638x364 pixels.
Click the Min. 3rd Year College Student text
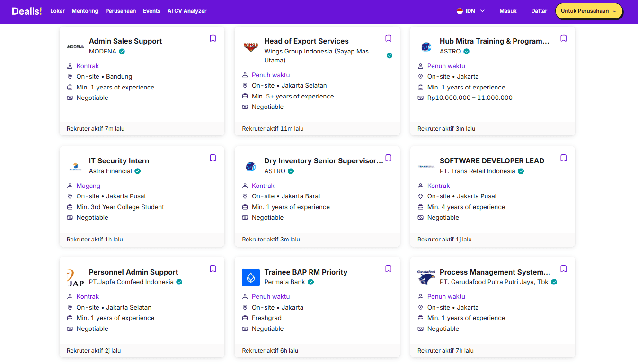coord(120,207)
